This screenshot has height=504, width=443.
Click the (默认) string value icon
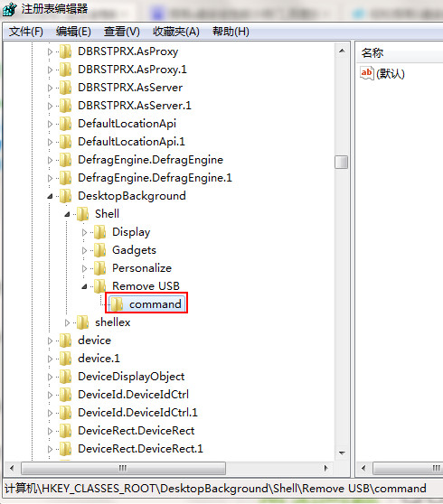(x=366, y=73)
